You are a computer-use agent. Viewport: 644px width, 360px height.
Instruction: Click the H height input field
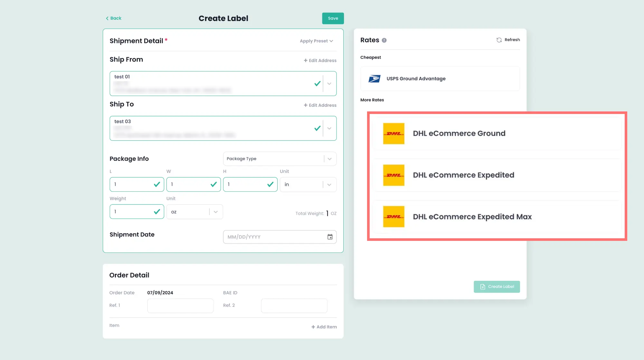(x=250, y=184)
